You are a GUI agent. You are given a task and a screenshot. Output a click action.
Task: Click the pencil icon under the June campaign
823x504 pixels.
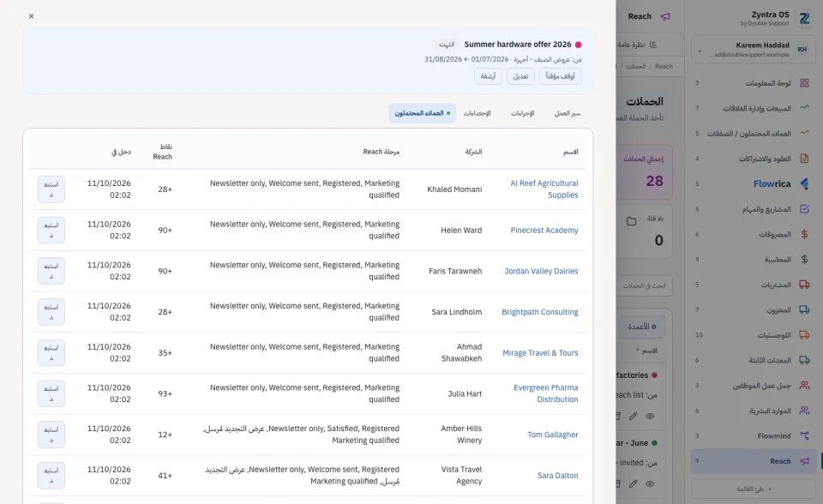click(633, 484)
